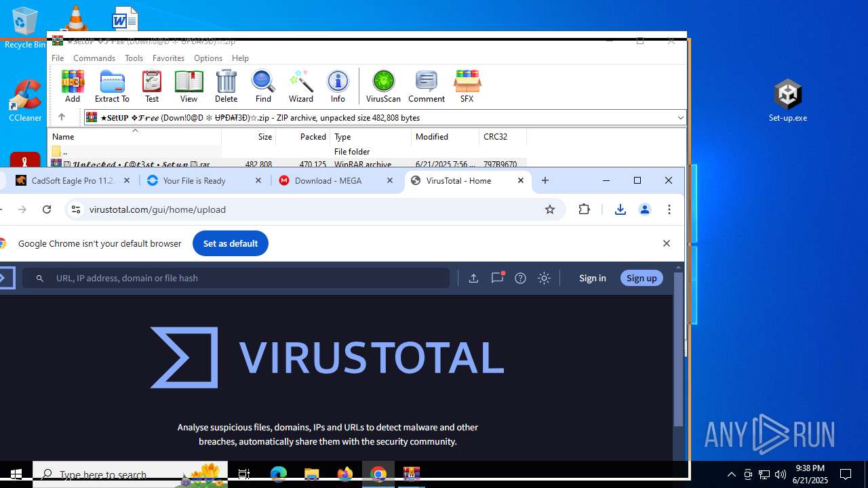
Task: Click VirusTotal search input field
Action: click(x=236, y=278)
